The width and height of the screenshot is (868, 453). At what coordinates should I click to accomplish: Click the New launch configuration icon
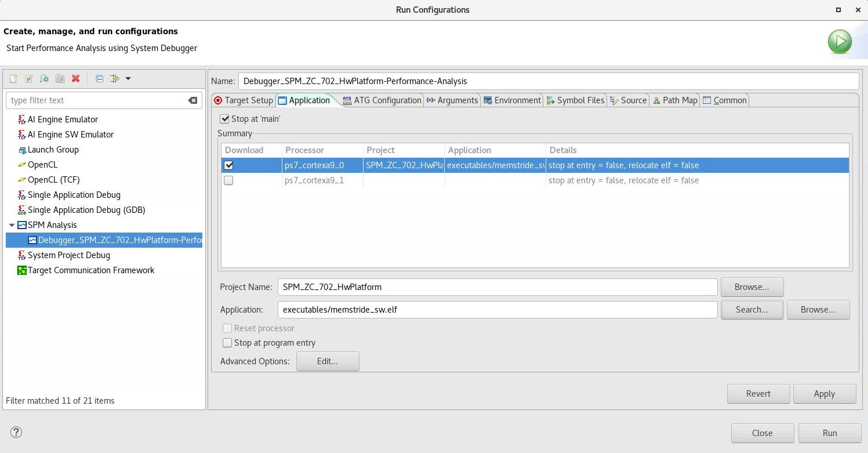[x=13, y=79]
